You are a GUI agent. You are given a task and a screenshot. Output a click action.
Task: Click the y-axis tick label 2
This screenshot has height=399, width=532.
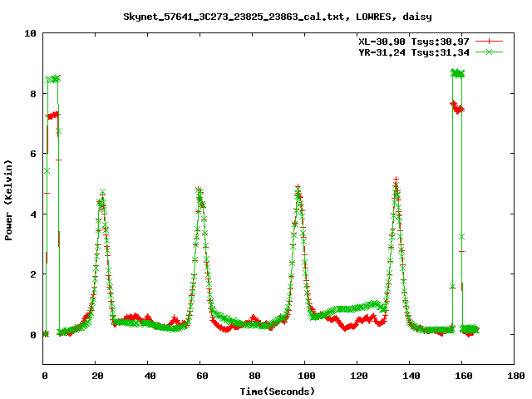pyautogui.click(x=33, y=274)
